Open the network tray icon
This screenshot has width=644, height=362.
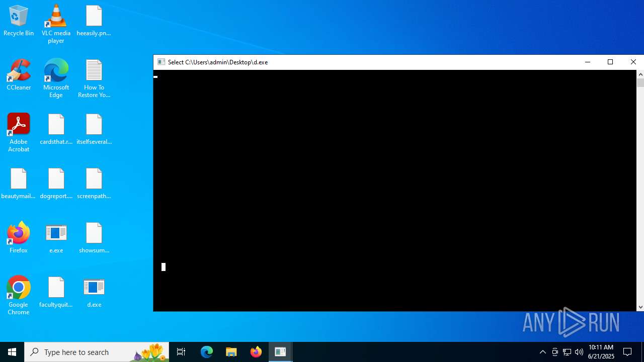[567, 352]
